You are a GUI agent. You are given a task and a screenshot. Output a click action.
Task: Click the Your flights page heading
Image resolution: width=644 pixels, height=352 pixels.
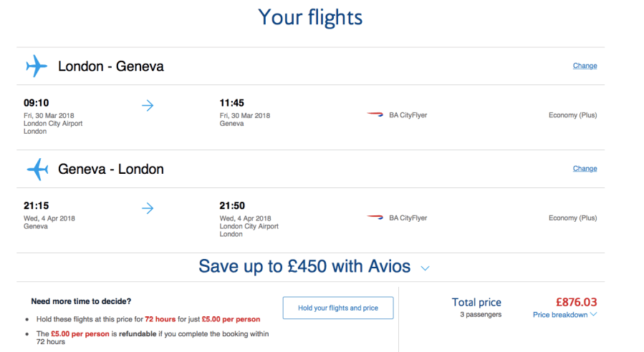(310, 17)
